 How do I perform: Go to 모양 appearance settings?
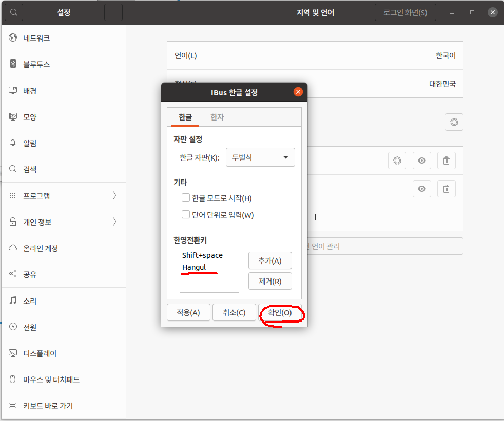pos(64,117)
